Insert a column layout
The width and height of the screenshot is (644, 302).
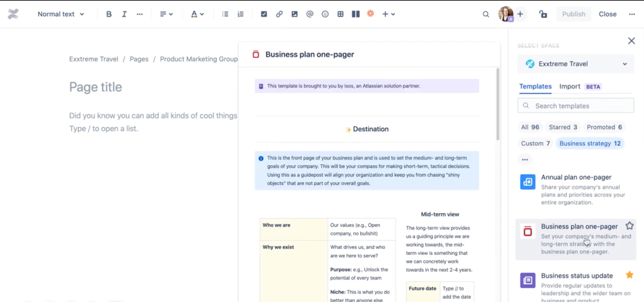click(356, 14)
